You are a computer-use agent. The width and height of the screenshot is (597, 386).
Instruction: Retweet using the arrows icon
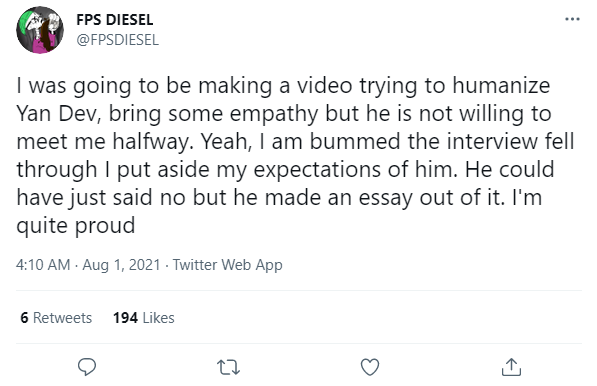(228, 367)
